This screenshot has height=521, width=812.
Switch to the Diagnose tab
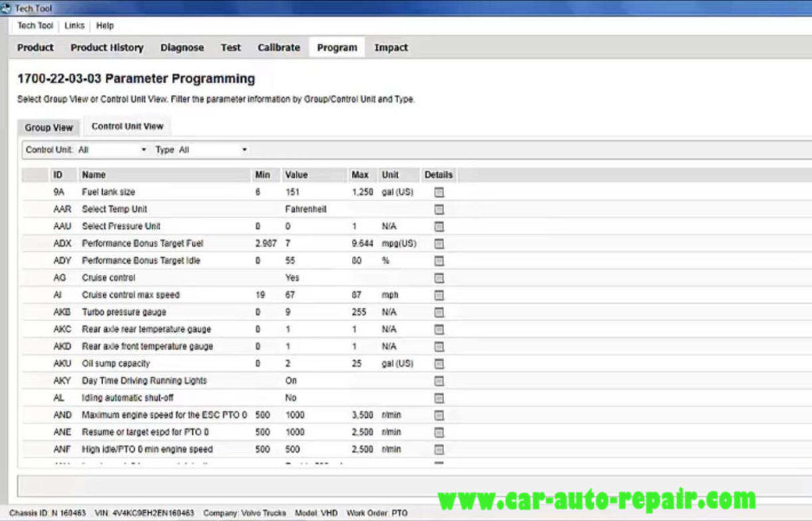tap(182, 48)
